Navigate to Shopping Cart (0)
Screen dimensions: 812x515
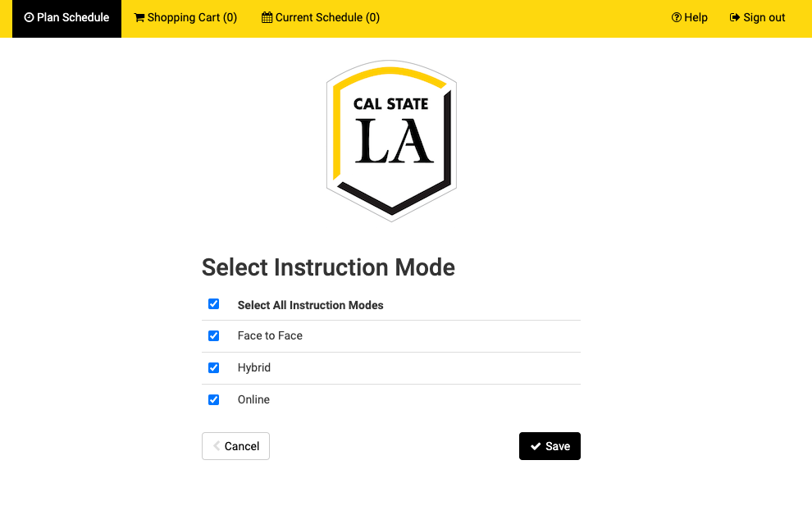tap(185, 17)
